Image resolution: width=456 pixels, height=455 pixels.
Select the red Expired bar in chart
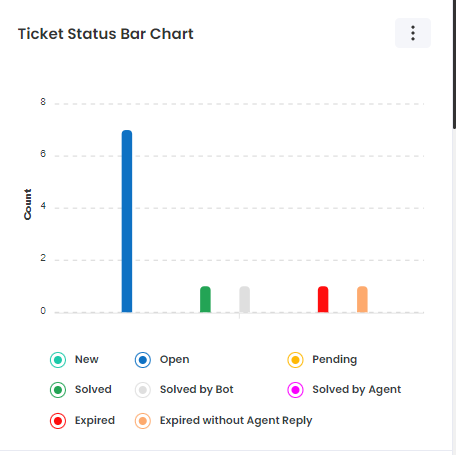click(x=323, y=299)
